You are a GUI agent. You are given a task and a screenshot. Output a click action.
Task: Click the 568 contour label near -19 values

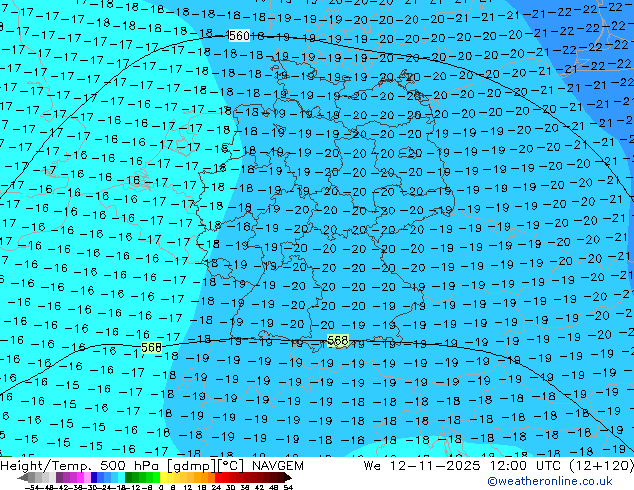point(338,340)
